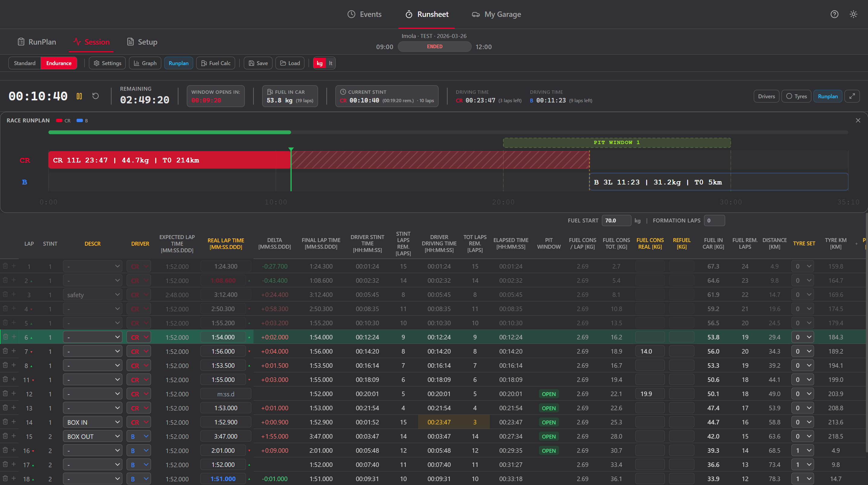Save the current runsheet
868x485 pixels.
258,63
